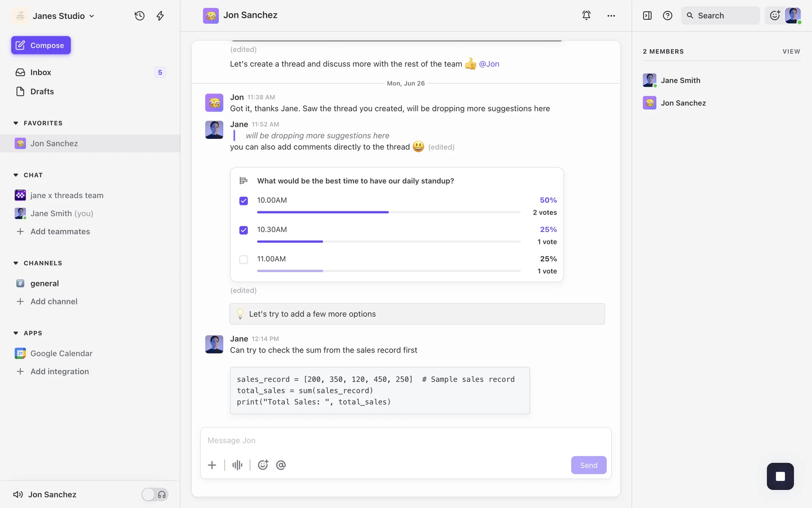
Task: Click the Compose button
Action: point(41,45)
